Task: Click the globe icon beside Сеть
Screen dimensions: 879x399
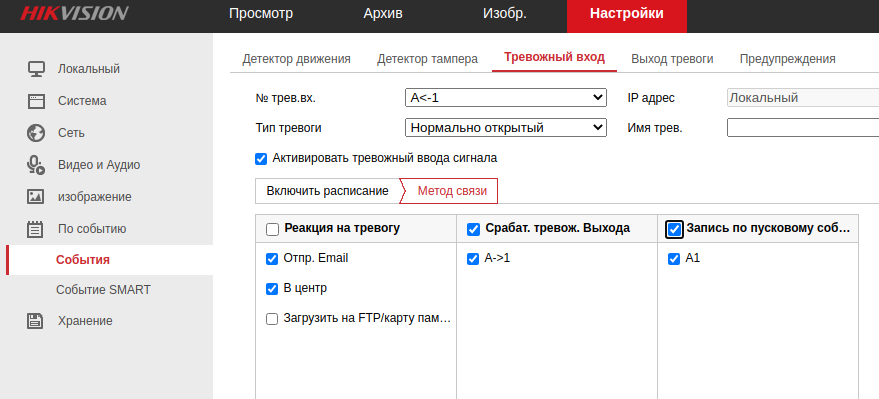Action: pos(36,133)
